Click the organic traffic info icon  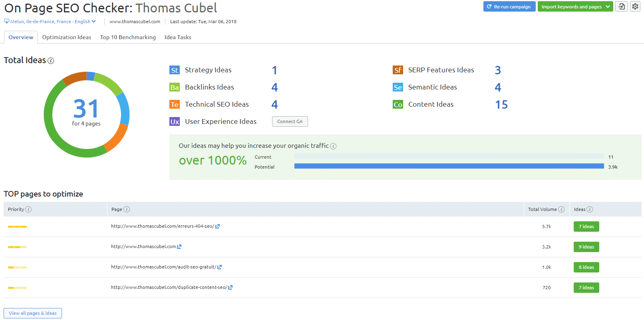coord(333,146)
